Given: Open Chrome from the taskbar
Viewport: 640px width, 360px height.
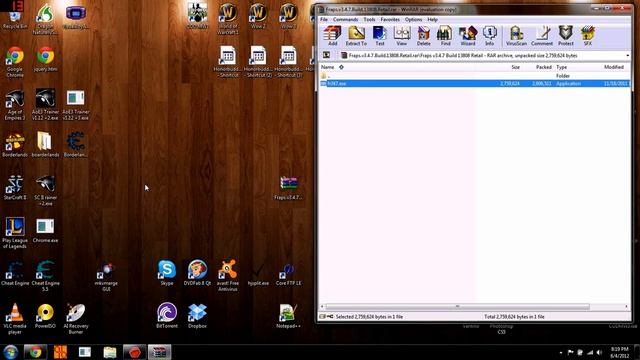Looking at the screenshot, I should coord(35,352).
